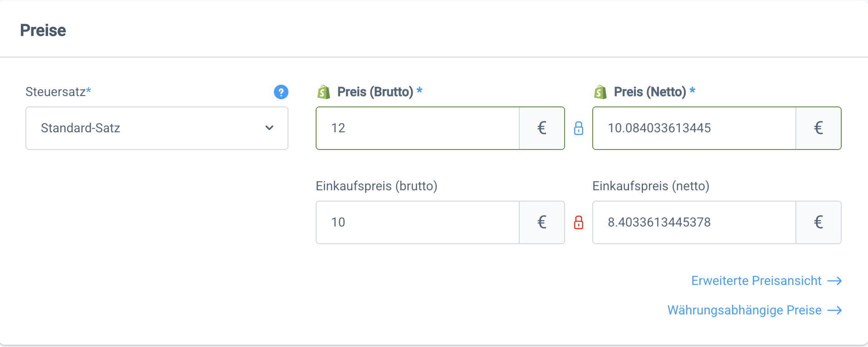868x347 pixels.
Task: Open the Währungsabhängige Preise link
Action: click(744, 310)
